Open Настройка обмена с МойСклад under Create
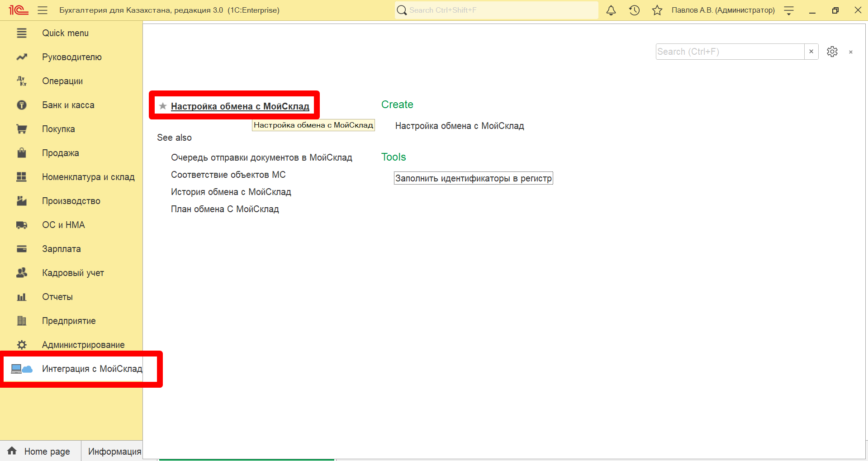The width and height of the screenshot is (868, 461). point(460,126)
